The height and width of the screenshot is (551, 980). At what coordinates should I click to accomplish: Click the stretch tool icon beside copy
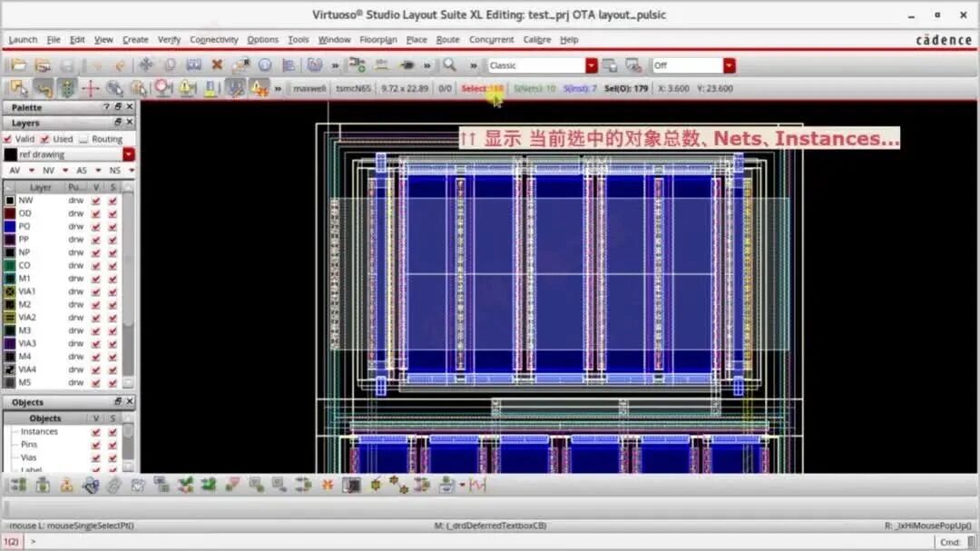194,65
